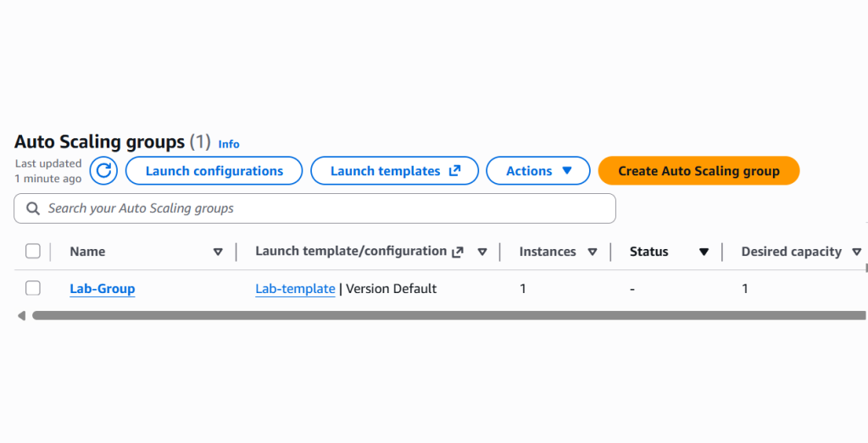868x443 pixels.
Task: Click the magnifier icon in search box
Action: coord(33,208)
